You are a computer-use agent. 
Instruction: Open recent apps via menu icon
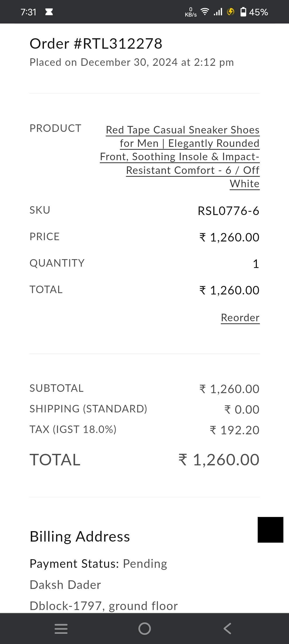click(x=61, y=628)
